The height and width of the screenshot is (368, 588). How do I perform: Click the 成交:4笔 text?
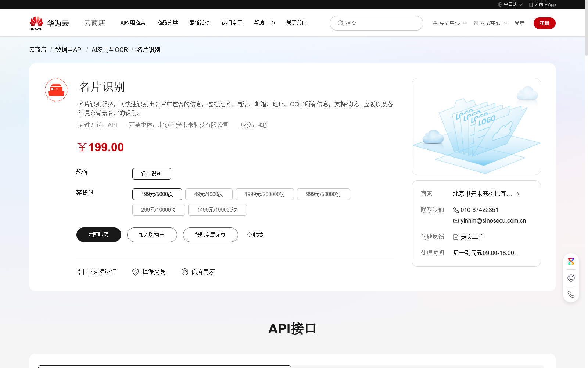point(254,125)
